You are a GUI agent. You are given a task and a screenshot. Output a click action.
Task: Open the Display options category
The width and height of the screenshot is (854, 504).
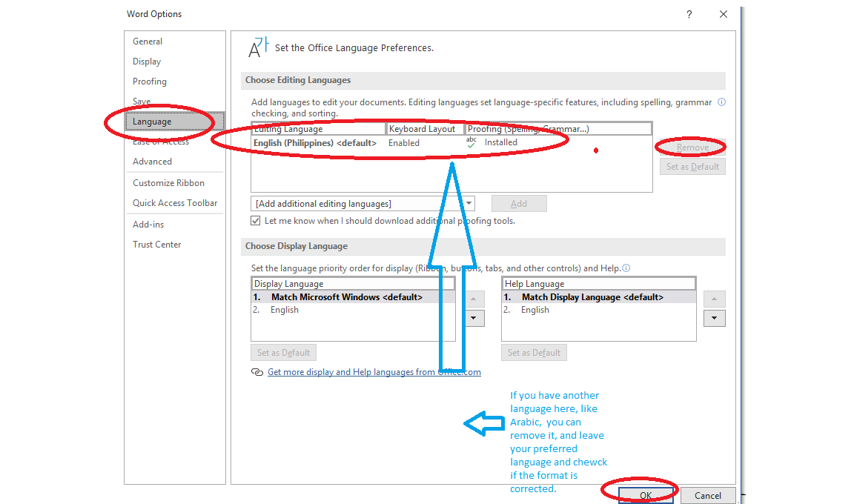click(147, 62)
